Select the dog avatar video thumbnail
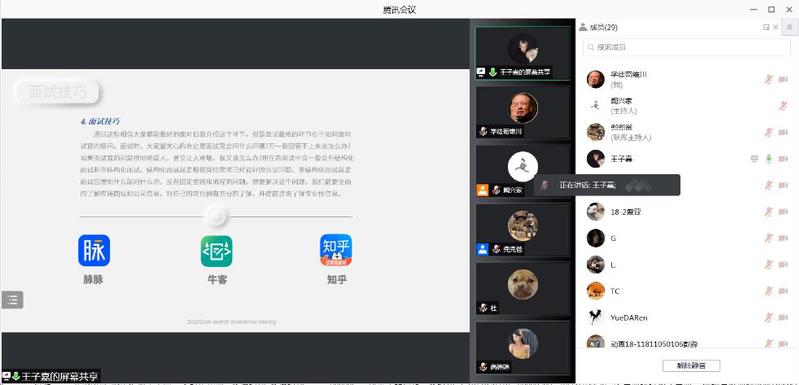799x385 pixels. click(x=523, y=288)
